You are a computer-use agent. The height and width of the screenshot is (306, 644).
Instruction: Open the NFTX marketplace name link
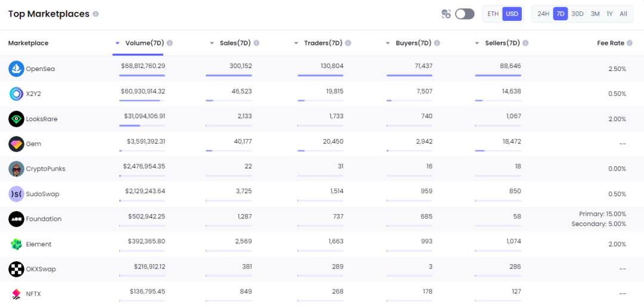pyautogui.click(x=33, y=294)
